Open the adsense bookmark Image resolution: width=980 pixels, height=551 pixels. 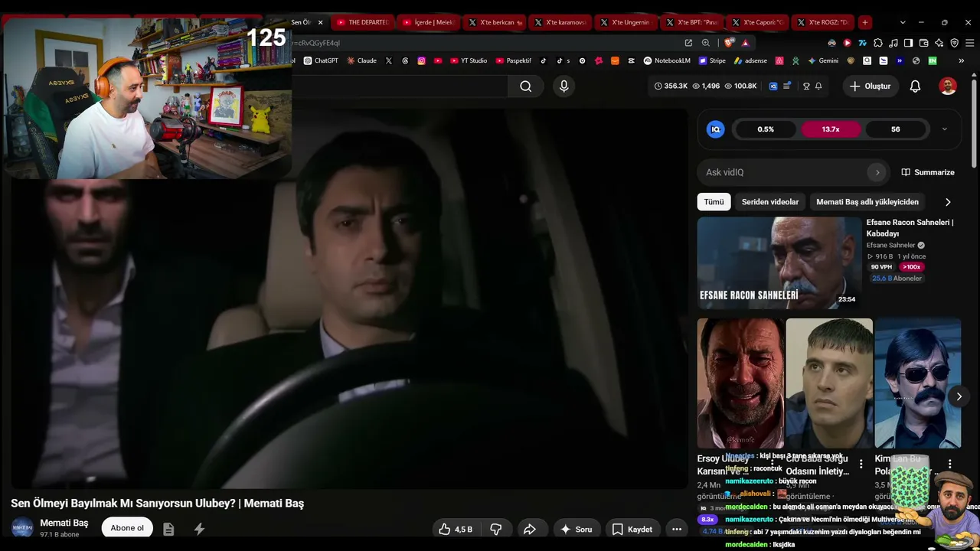750,60
